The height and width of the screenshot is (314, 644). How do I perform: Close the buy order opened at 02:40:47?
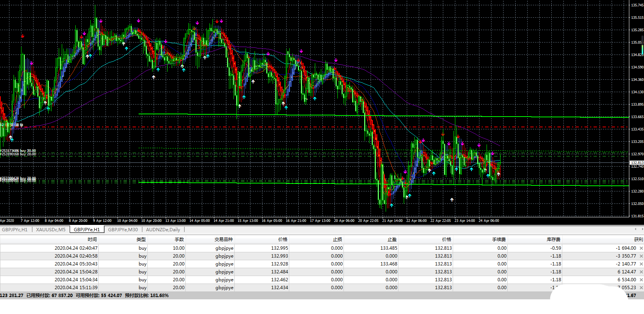pyautogui.click(x=641, y=248)
